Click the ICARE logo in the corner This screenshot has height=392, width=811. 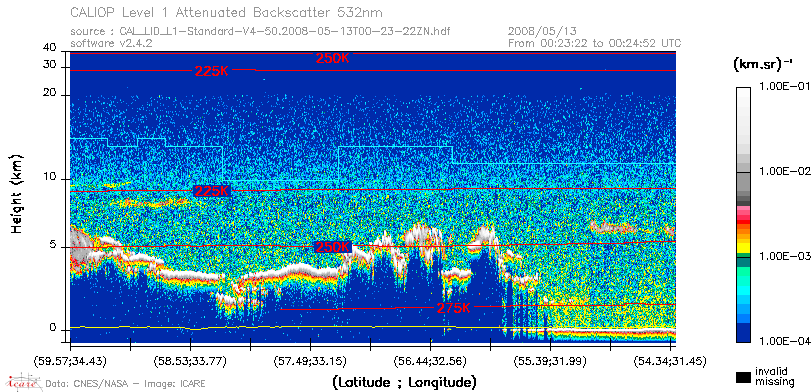point(23,382)
